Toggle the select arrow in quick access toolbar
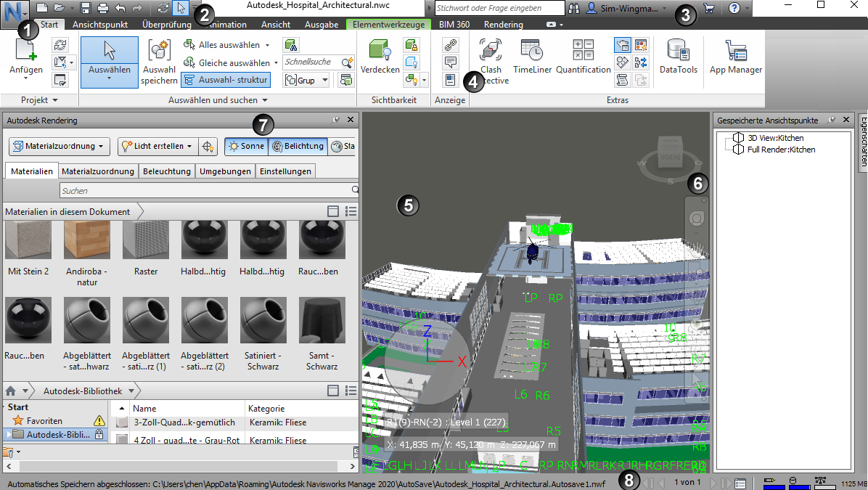This screenshot has height=490, width=868. tap(181, 8)
